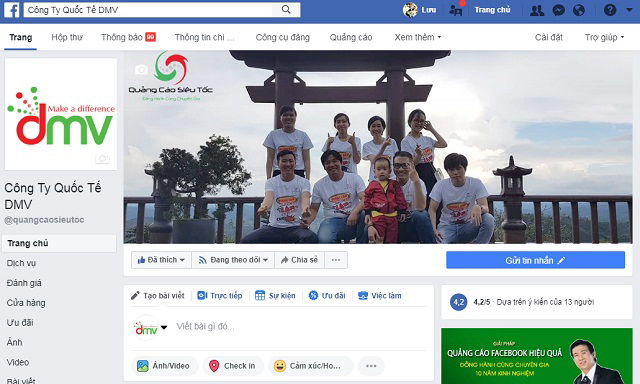The width and height of the screenshot is (640, 384).
Task: Click the 4,2 rating badge
Action: pos(458,302)
